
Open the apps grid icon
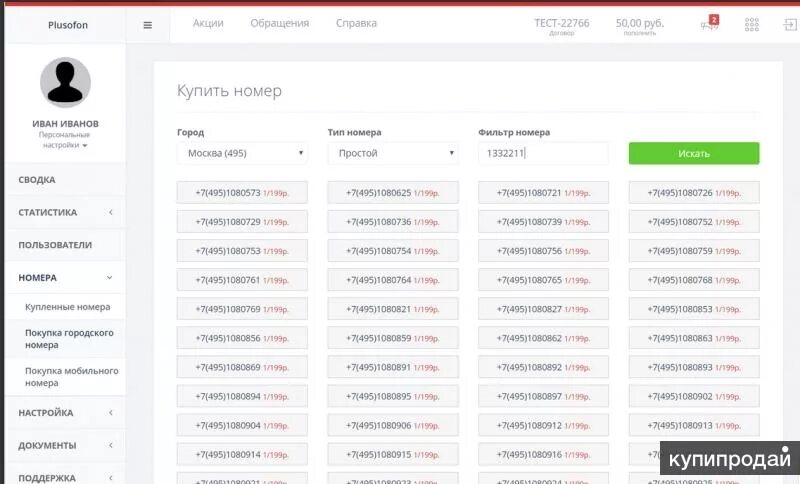752,24
